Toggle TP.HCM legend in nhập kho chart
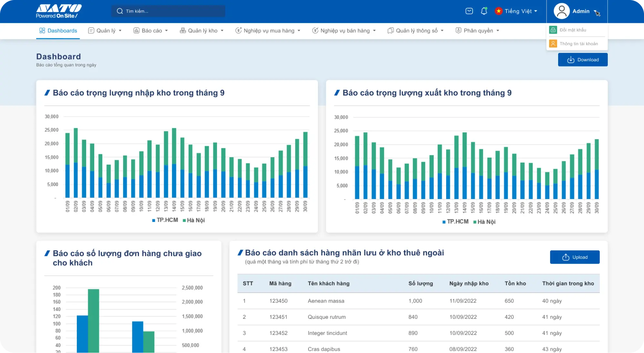The image size is (644, 353). click(165, 220)
